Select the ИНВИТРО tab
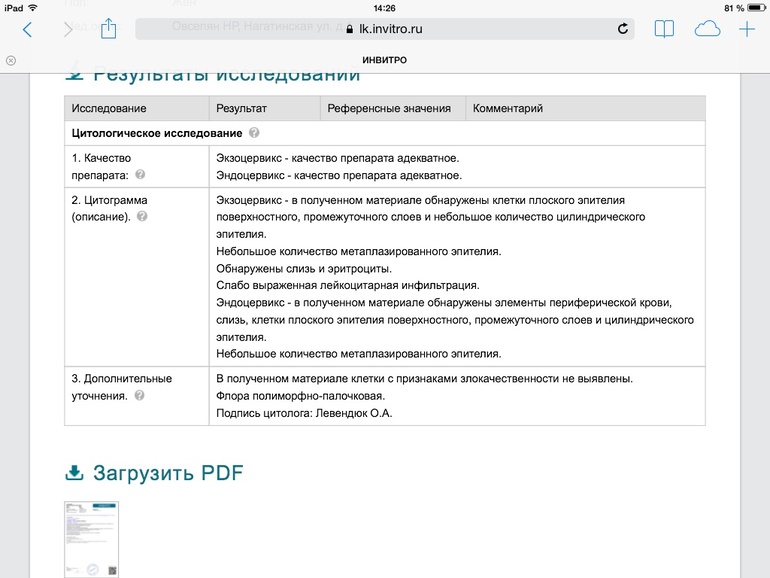 coord(384,60)
